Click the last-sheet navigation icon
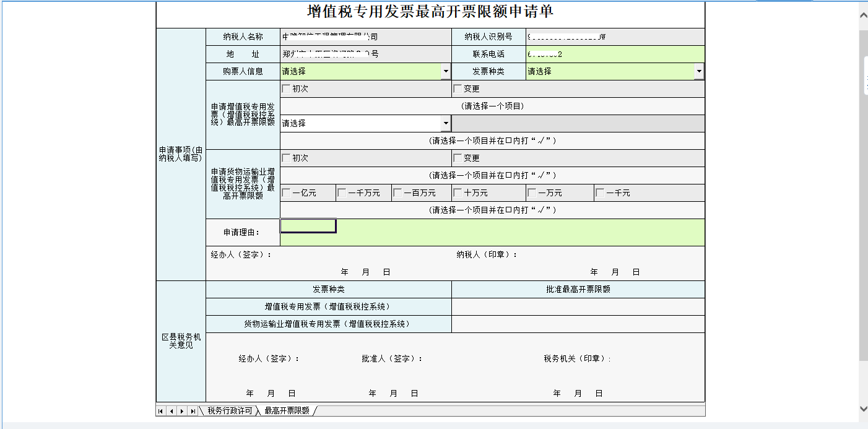 [x=193, y=411]
